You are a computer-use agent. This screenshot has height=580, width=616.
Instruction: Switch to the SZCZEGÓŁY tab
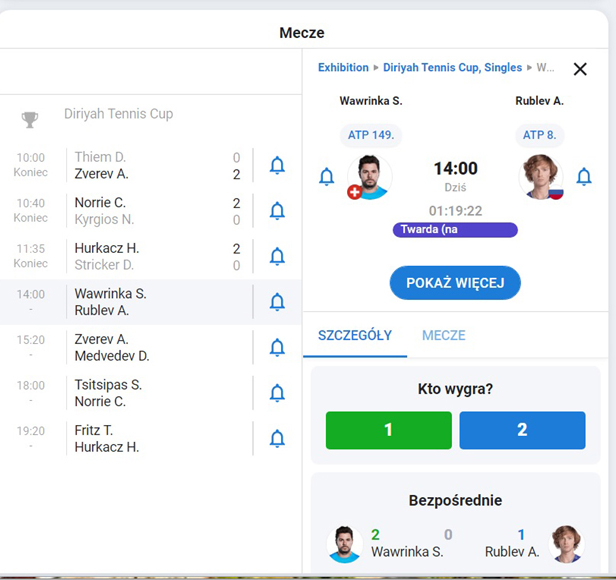click(355, 336)
